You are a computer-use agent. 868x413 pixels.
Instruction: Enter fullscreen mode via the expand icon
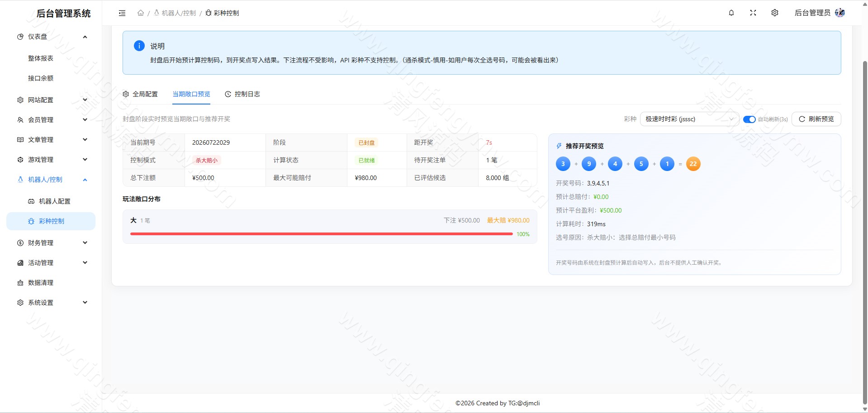coord(753,13)
